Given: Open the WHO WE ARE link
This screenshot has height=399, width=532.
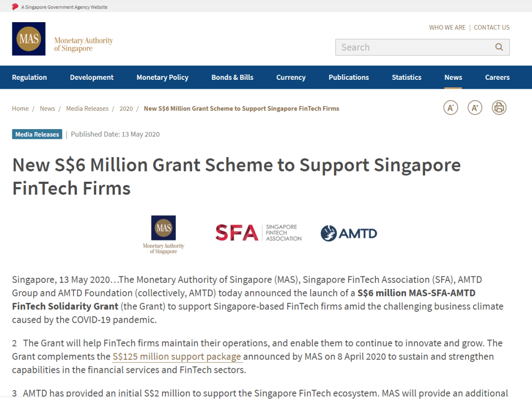Looking at the screenshot, I should pos(447,28).
